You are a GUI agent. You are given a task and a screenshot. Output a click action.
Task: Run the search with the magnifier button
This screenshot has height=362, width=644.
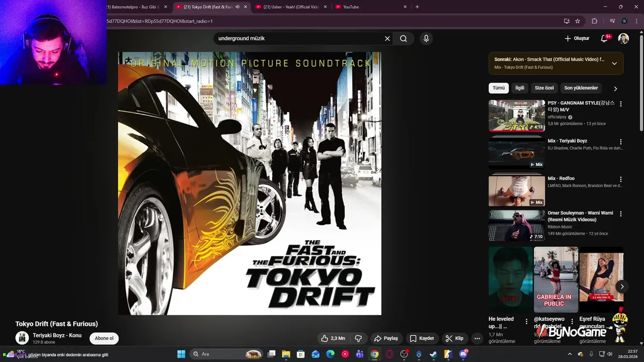point(404,38)
